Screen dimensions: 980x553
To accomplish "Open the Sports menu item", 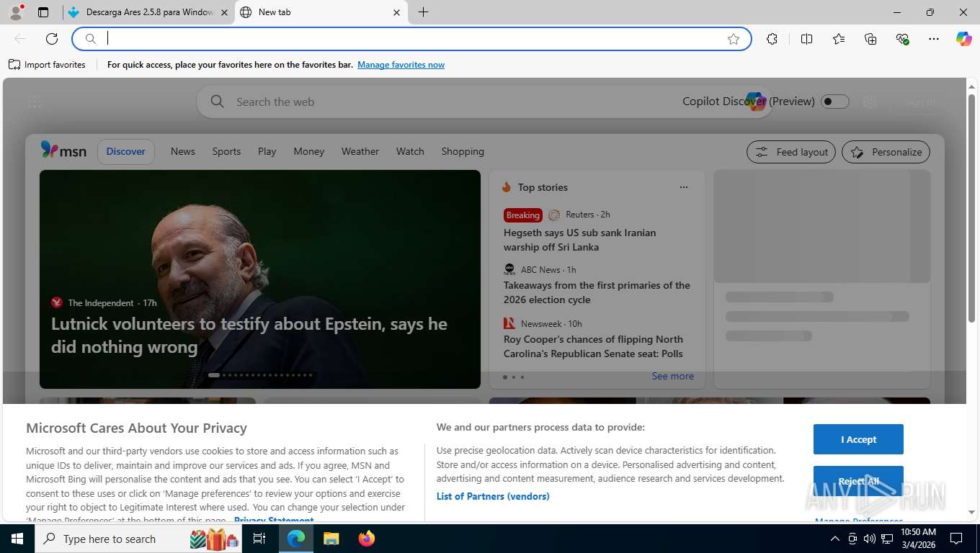I will point(226,151).
